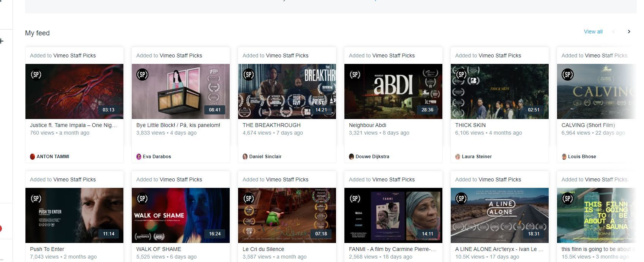
Task: Open the title 'Push To Enter'
Action: click(x=47, y=249)
